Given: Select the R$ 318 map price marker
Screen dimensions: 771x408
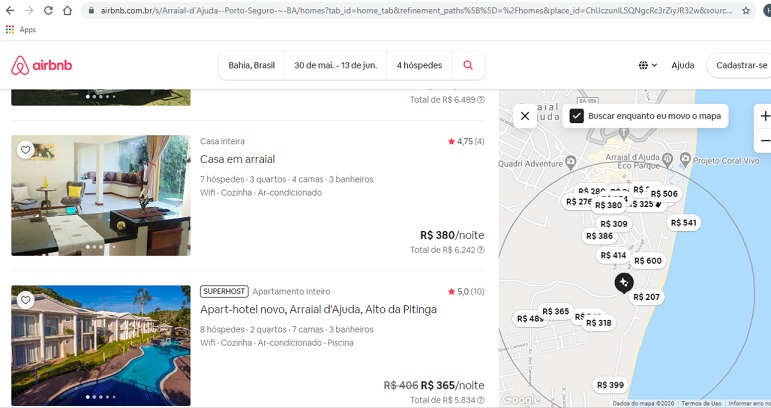Looking at the screenshot, I should pyautogui.click(x=598, y=323).
